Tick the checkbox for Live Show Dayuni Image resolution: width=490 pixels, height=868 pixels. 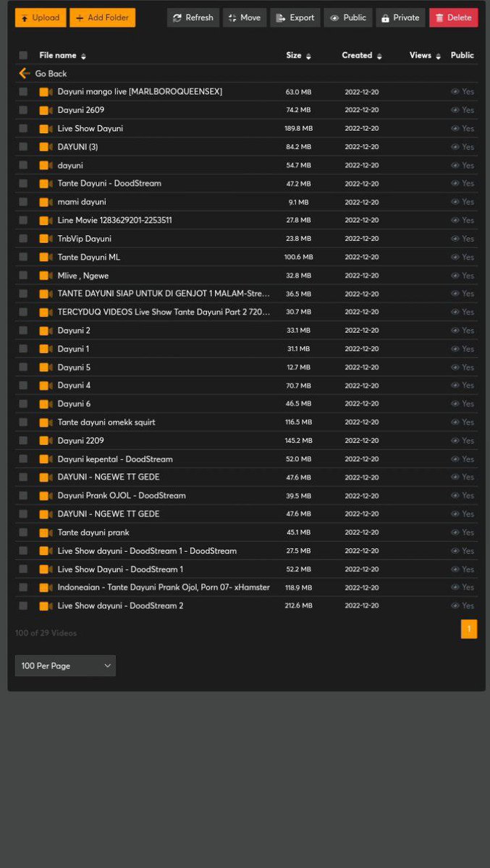tap(23, 128)
